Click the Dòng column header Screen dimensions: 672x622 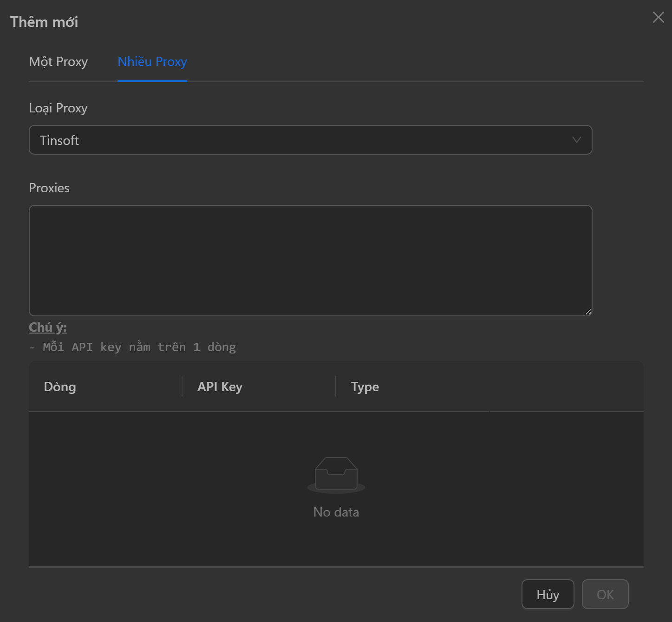pos(60,386)
